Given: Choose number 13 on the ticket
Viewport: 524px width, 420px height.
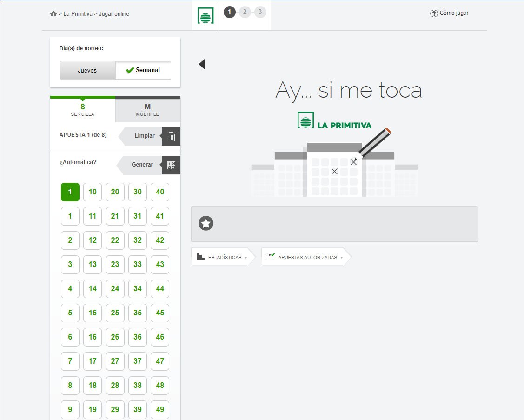Looking at the screenshot, I should 93,265.
